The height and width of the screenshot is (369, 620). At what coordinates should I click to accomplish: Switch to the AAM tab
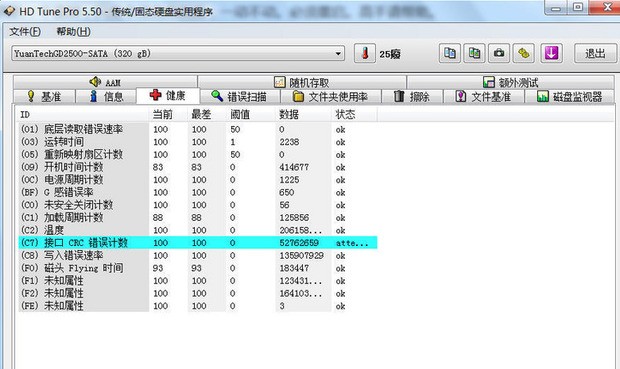coord(105,82)
